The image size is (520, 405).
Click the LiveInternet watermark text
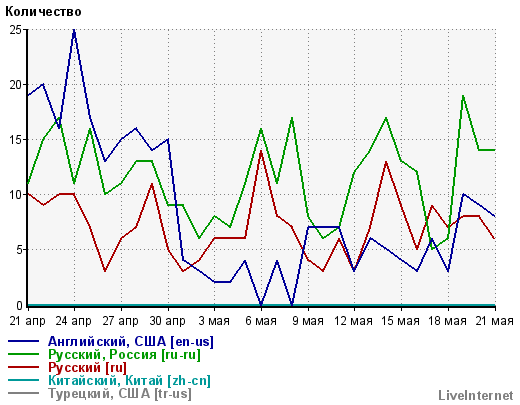tap(476, 395)
